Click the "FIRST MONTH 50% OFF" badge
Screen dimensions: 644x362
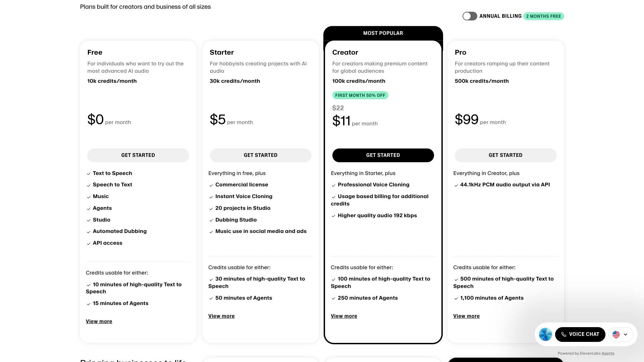coord(360,95)
